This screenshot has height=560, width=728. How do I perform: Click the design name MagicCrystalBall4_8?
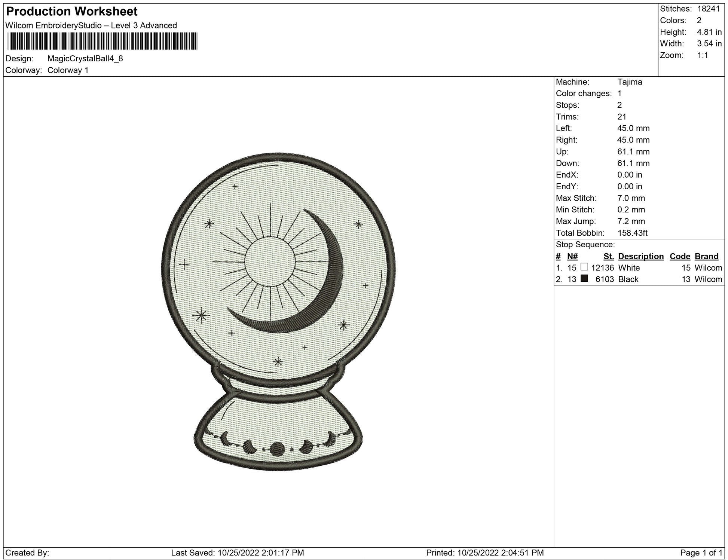pyautogui.click(x=85, y=58)
